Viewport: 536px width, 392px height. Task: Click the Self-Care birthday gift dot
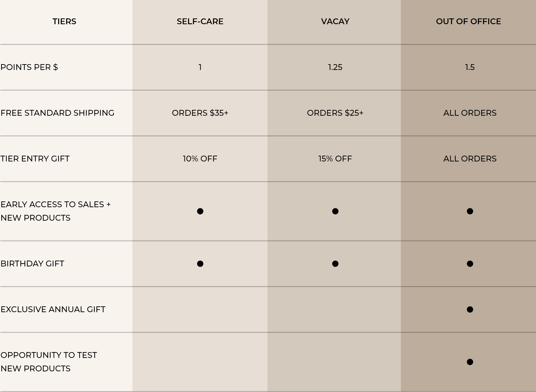click(x=200, y=264)
